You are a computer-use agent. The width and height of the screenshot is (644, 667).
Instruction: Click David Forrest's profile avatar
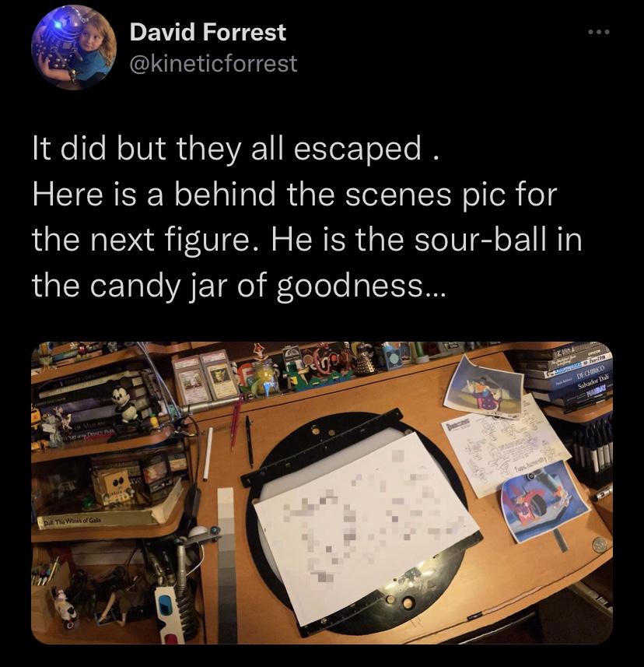(75, 47)
